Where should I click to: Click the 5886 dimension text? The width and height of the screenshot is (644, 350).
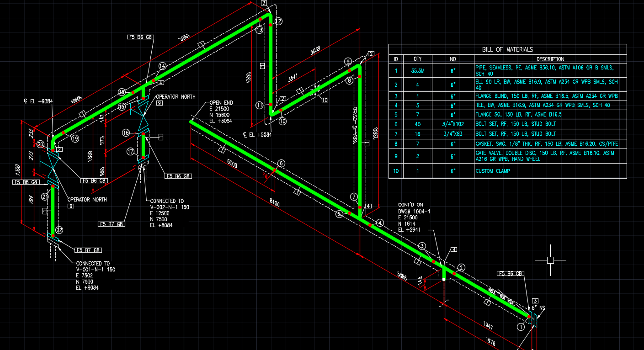pos(402,276)
